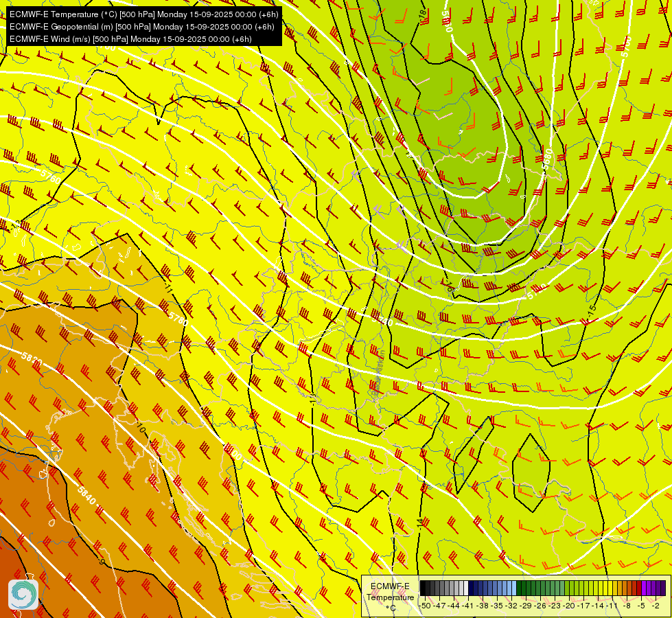Pick the darkest purple swatch at legend end
The image size is (672, 618).
(x=663, y=588)
